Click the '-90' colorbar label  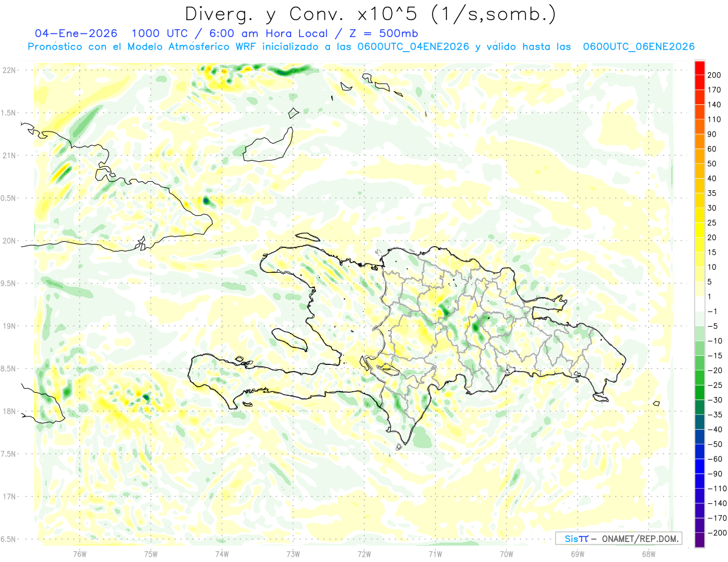click(x=714, y=474)
